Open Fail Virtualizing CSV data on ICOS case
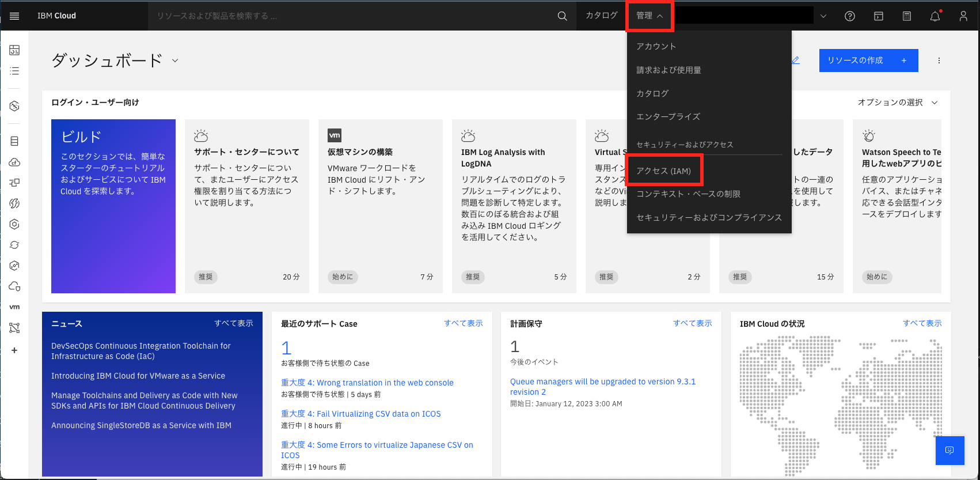This screenshot has width=980, height=480. pos(361,414)
